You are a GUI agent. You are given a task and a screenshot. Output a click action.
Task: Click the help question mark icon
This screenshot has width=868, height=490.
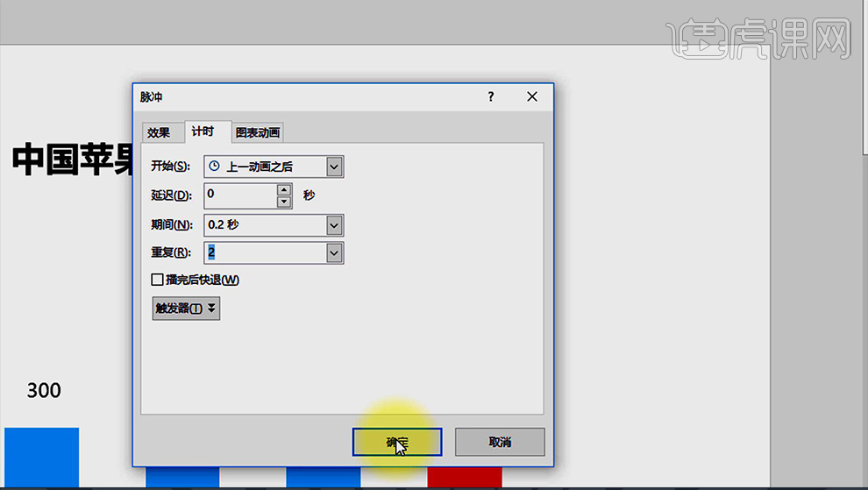coord(491,96)
